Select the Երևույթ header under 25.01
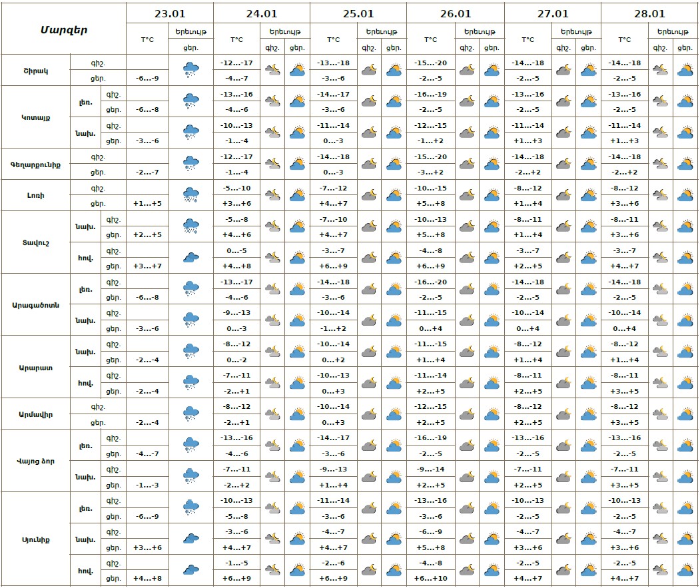The width and height of the screenshot is (700, 588). point(382,31)
